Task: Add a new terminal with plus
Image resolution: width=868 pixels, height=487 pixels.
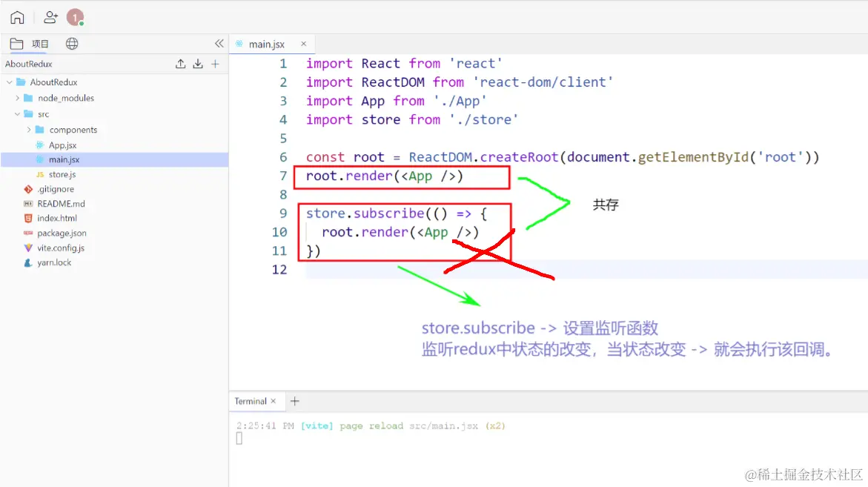Action: pos(295,401)
